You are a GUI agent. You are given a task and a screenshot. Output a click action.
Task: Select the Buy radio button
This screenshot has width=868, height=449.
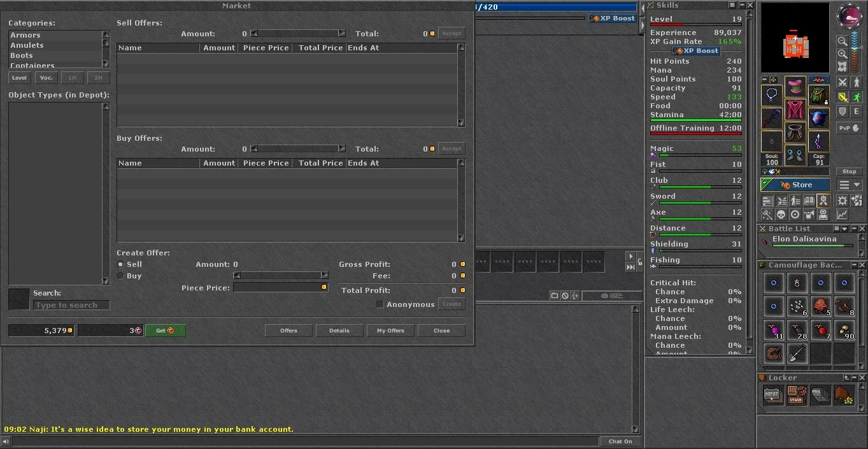click(x=120, y=276)
